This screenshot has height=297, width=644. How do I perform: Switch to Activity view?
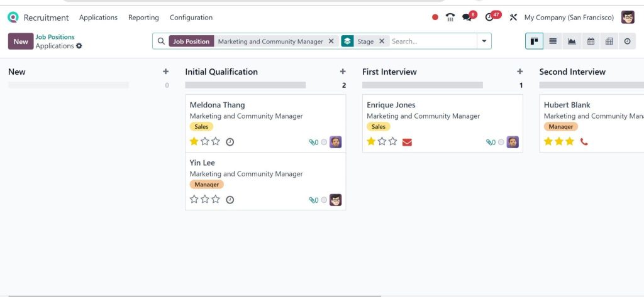click(627, 41)
